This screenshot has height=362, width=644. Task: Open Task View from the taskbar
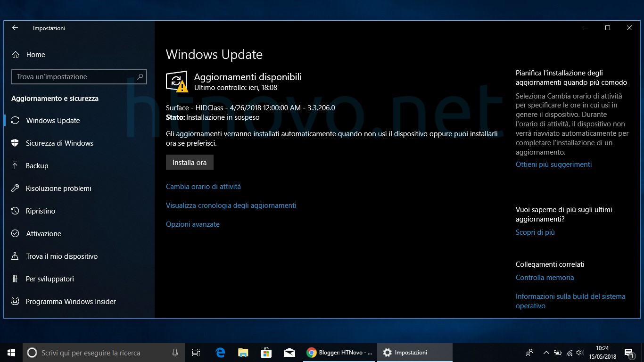point(196,353)
